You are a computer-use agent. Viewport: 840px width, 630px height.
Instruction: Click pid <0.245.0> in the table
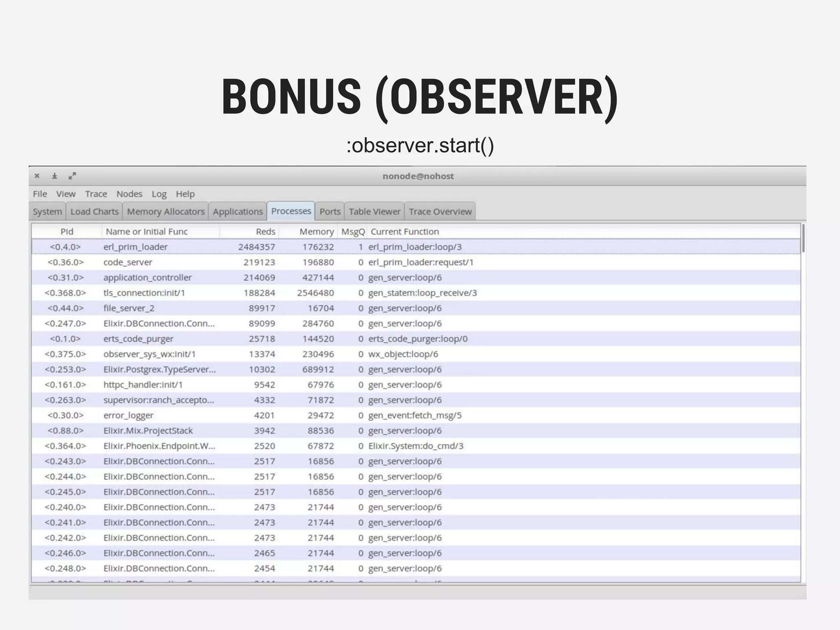(66, 492)
